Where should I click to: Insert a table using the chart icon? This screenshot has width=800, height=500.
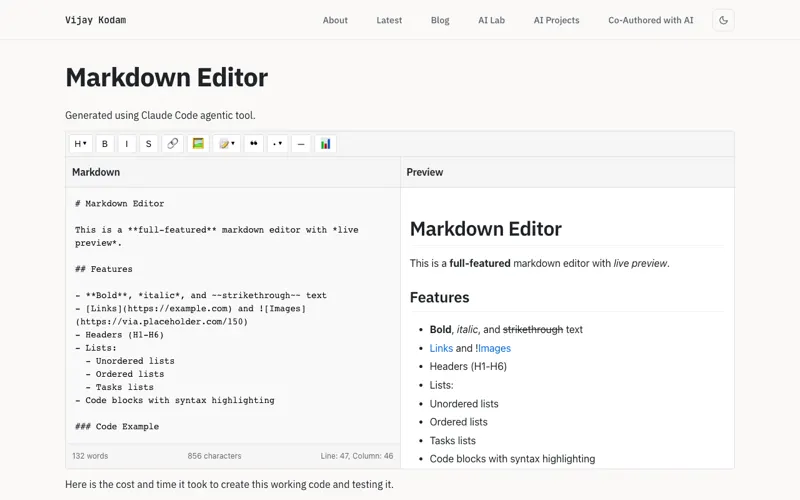click(x=325, y=144)
